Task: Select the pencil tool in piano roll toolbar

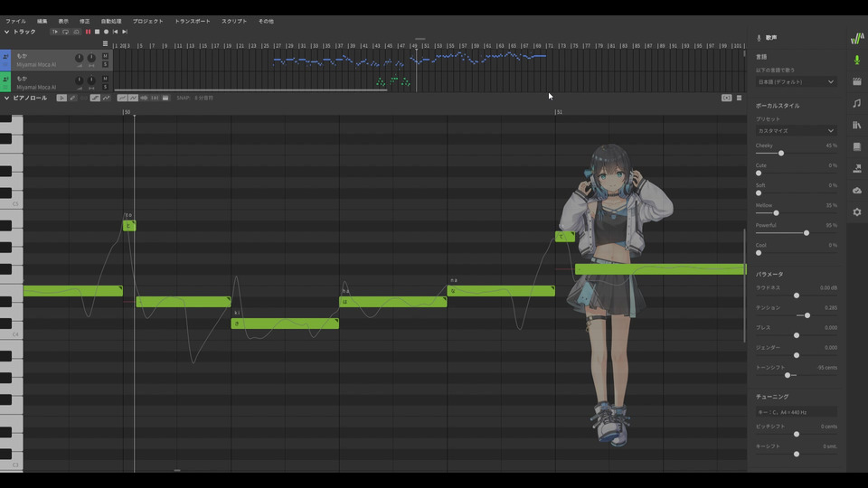Action: pos(72,98)
